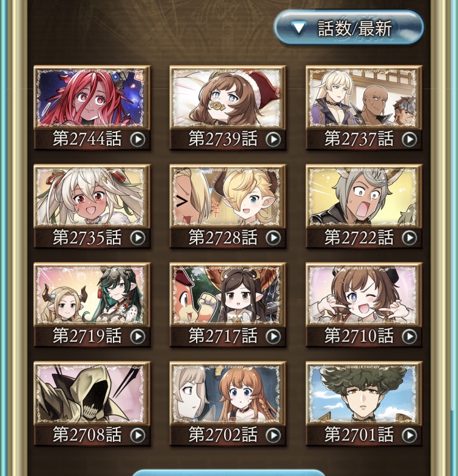The width and height of the screenshot is (458, 476).
Task: Start episode 第2737話 with play icon
Action: [x=409, y=139]
